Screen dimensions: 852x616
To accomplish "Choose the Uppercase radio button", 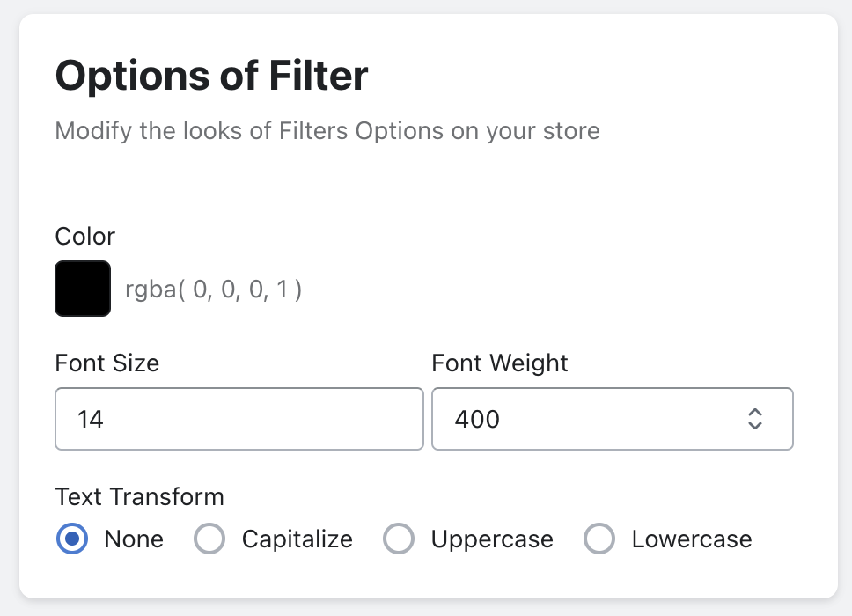I will 399,539.
